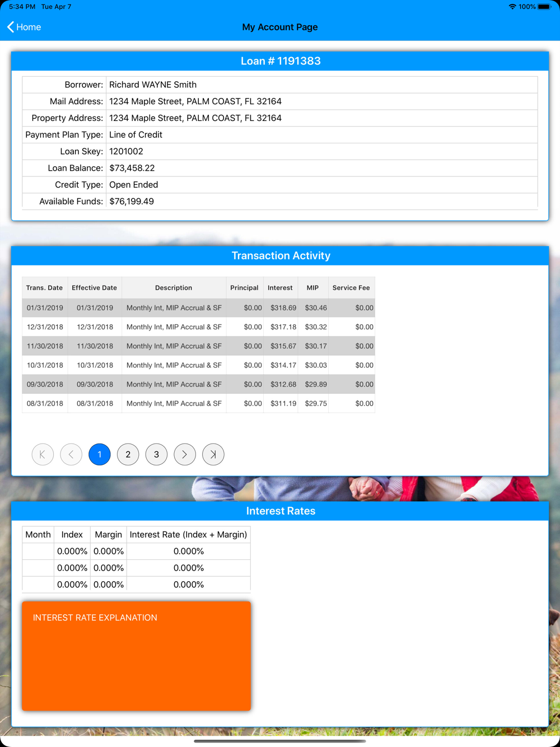Select page 3 of transactions
This screenshot has height=747, width=560.
click(156, 454)
